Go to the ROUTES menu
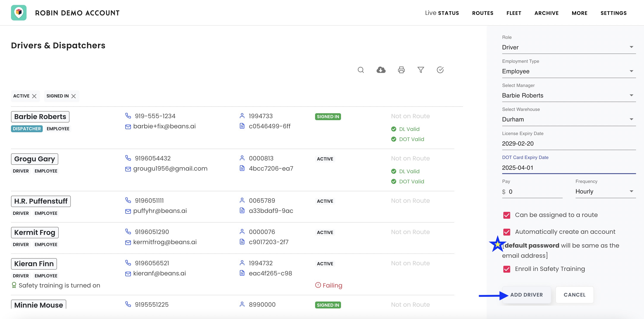This screenshot has height=319, width=644. click(x=483, y=13)
